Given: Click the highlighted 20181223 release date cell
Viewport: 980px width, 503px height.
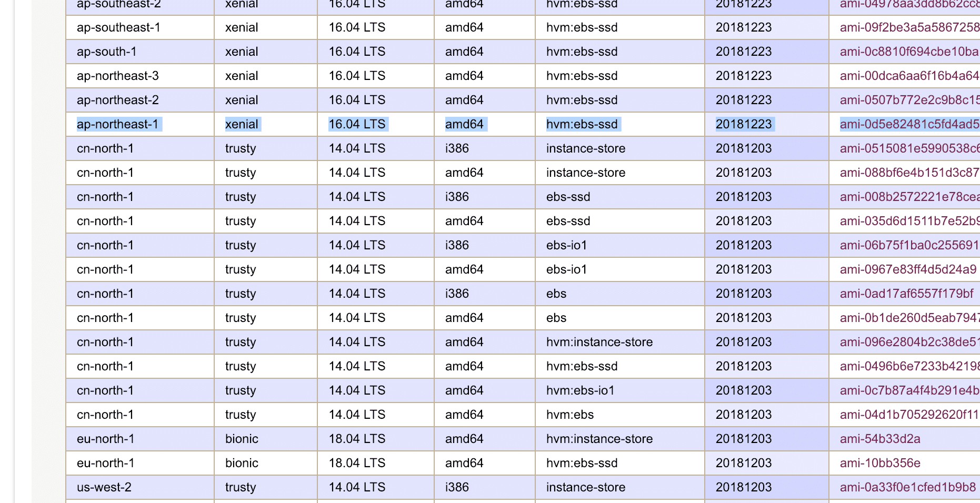Looking at the screenshot, I should [744, 124].
